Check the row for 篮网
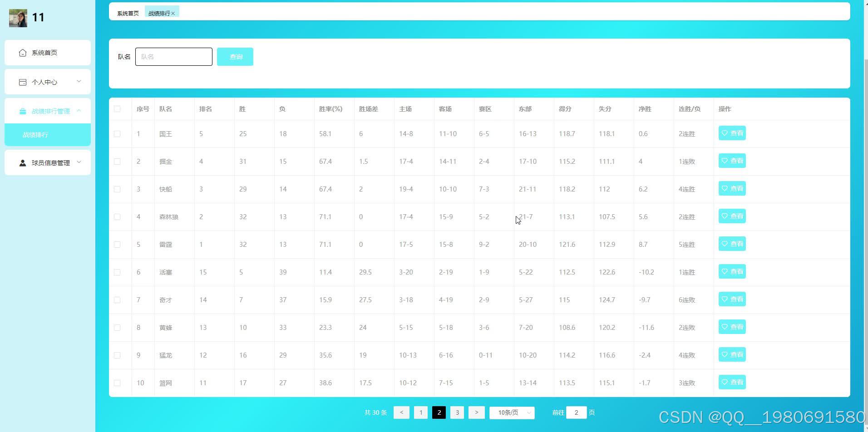The image size is (868, 432). 117,383
